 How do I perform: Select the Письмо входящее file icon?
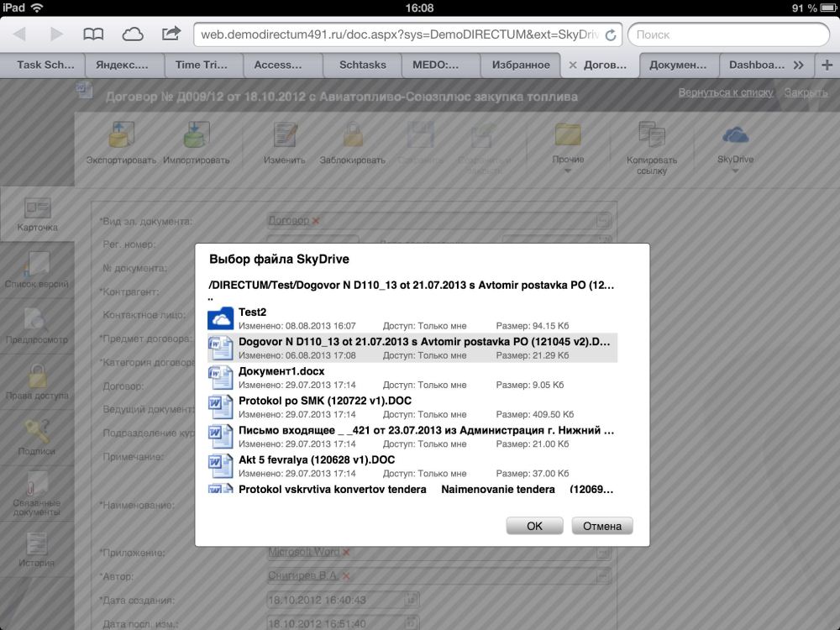221,436
